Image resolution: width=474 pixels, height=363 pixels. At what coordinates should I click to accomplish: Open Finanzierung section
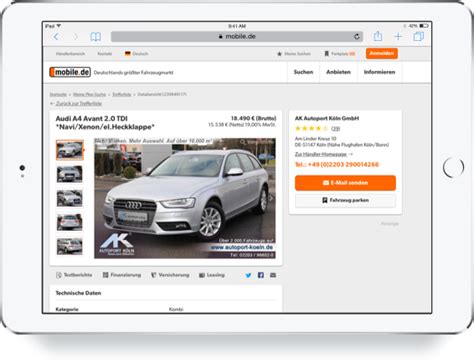click(122, 275)
